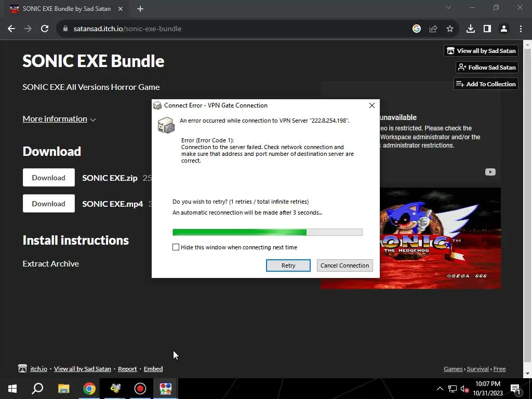Reload the itch.io page
The image size is (532, 399).
[x=45, y=29]
